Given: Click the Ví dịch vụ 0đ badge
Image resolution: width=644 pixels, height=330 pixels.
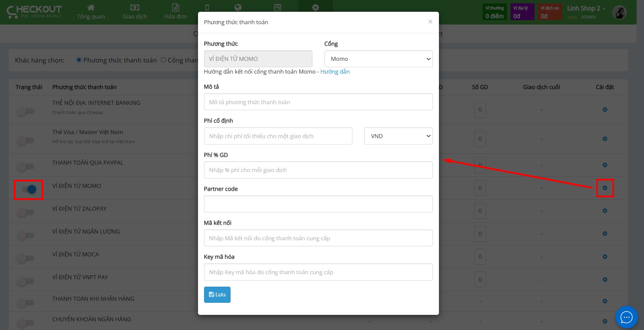Looking at the screenshot, I should click(550, 12).
